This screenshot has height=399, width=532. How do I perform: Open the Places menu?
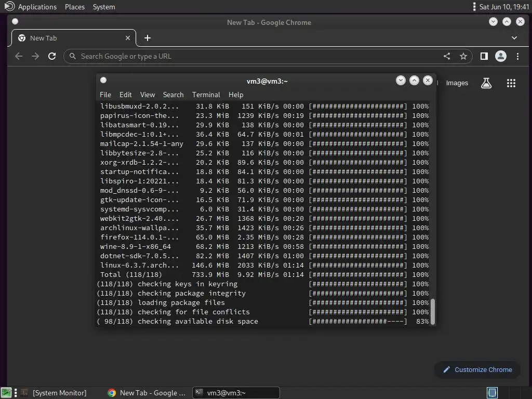click(x=75, y=7)
